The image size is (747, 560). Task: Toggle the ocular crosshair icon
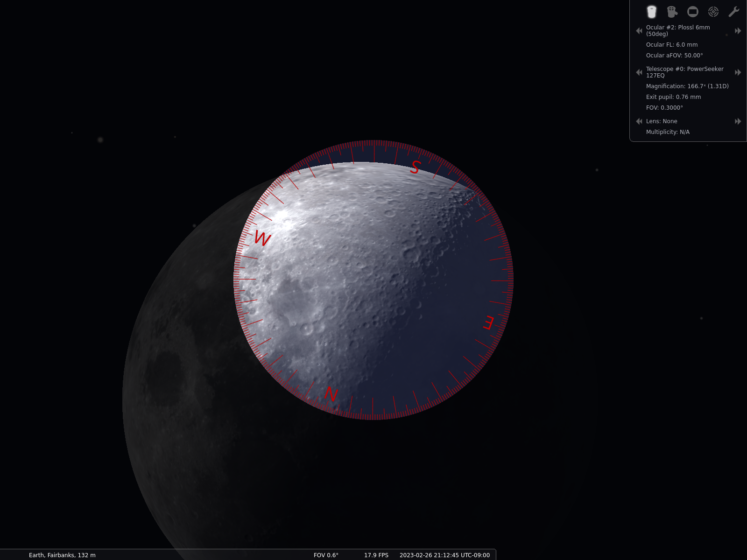[672, 12]
